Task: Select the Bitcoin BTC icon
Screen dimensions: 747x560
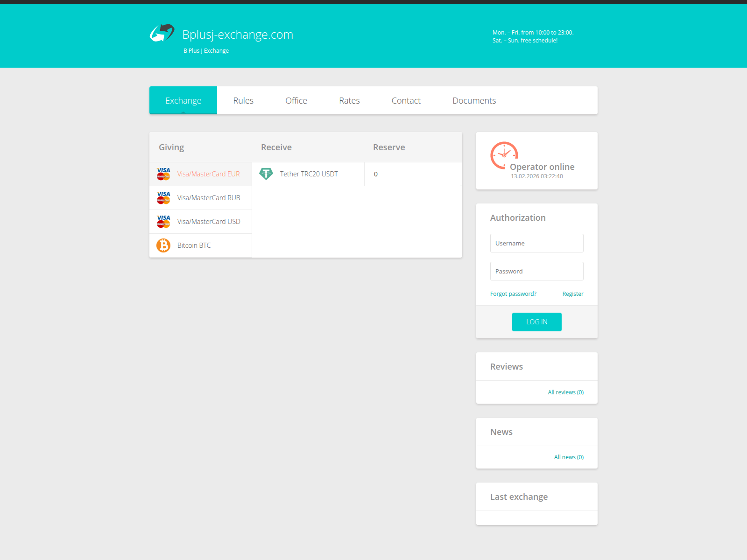Action: pos(163,245)
